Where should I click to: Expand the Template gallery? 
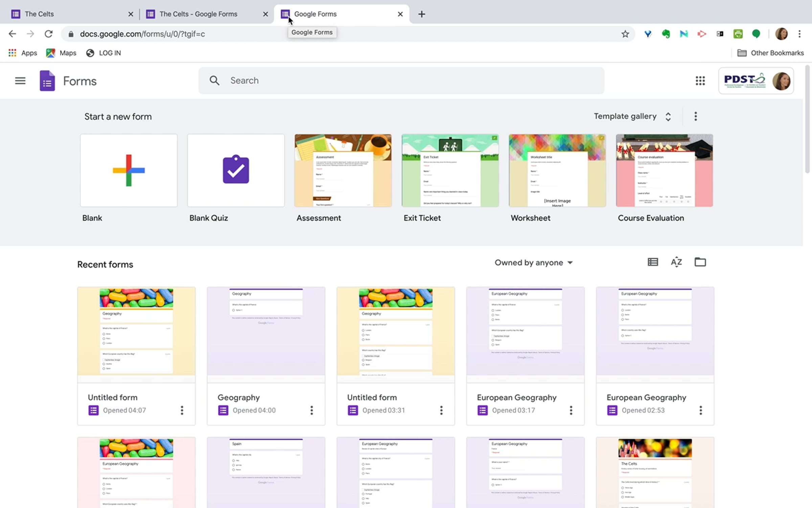coord(632,116)
